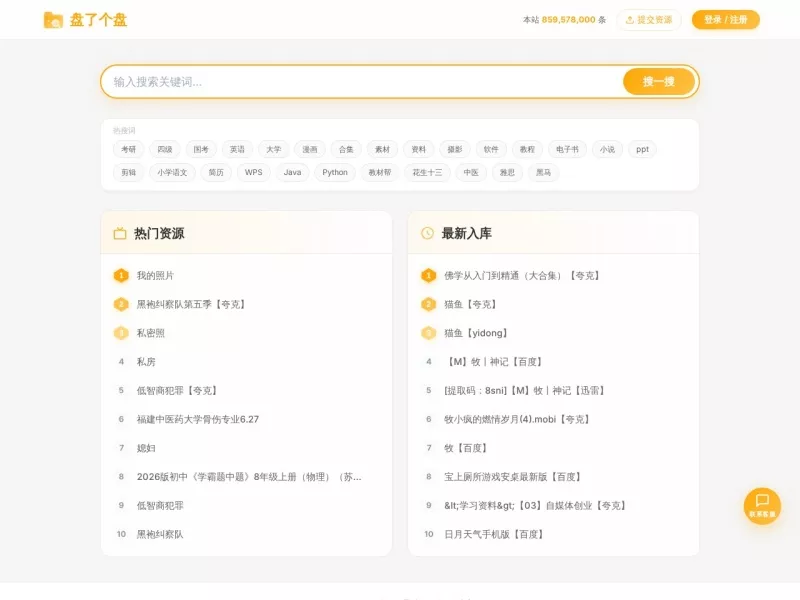Open 黑袍纠察队第五季【夸克】 resource link
The image size is (800, 600).
click(192, 305)
